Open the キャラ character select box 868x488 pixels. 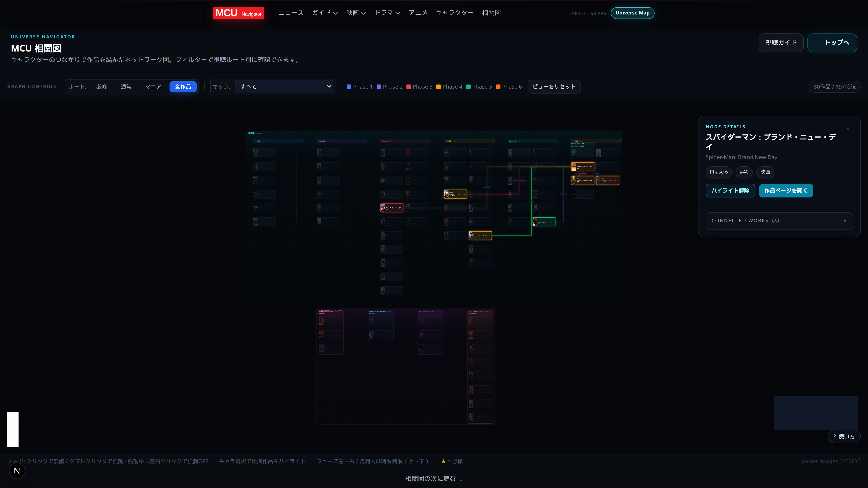pos(284,87)
